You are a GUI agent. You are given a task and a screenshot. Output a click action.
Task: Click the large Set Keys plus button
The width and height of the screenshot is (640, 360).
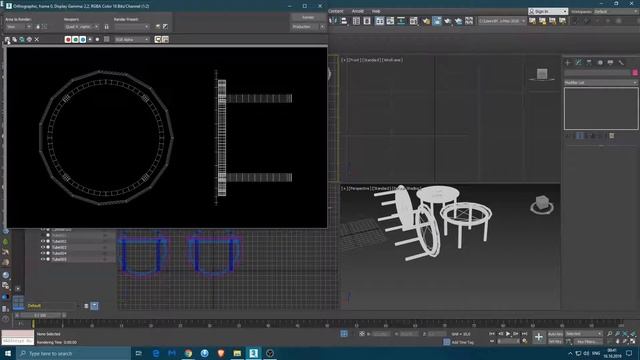539,337
